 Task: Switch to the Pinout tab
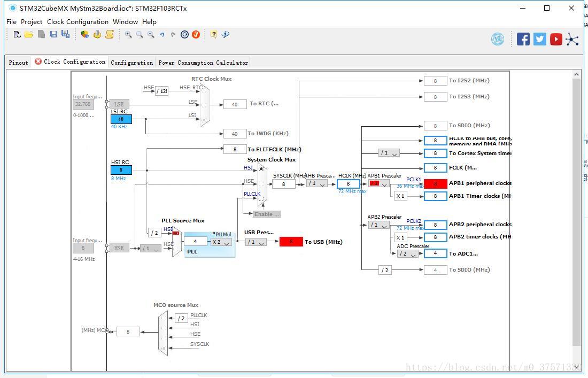coord(18,63)
